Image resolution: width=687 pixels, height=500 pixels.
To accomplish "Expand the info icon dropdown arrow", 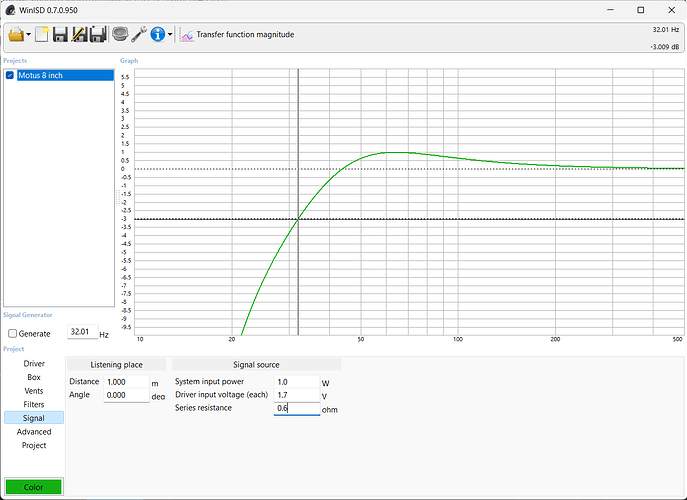I will pyautogui.click(x=170, y=35).
